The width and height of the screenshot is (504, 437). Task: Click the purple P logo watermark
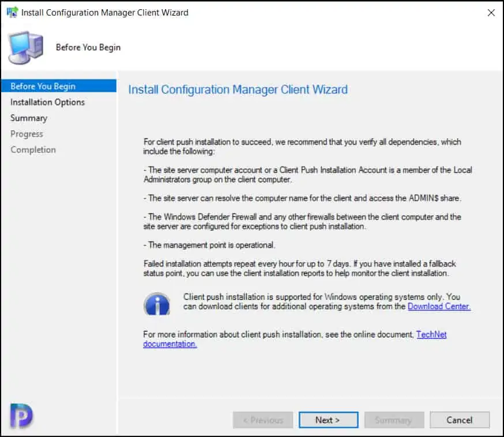[21, 415]
